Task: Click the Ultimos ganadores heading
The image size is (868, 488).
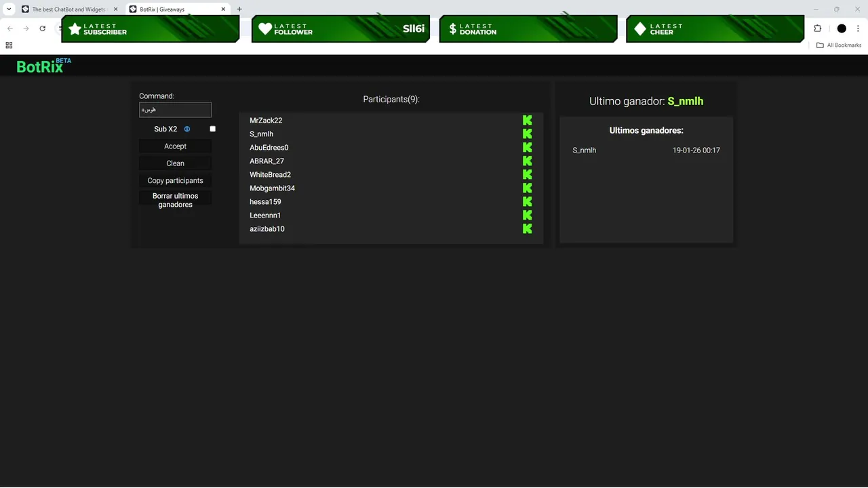Action: [x=646, y=130]
